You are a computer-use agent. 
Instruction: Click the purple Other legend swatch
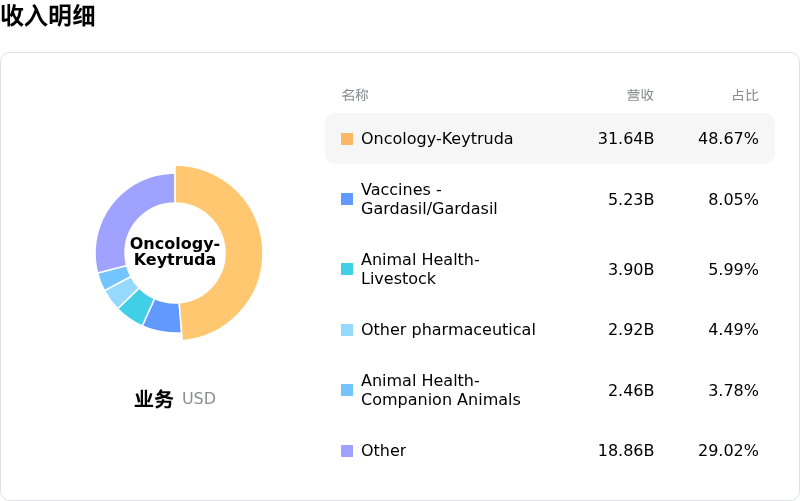[x=347, y=451]
